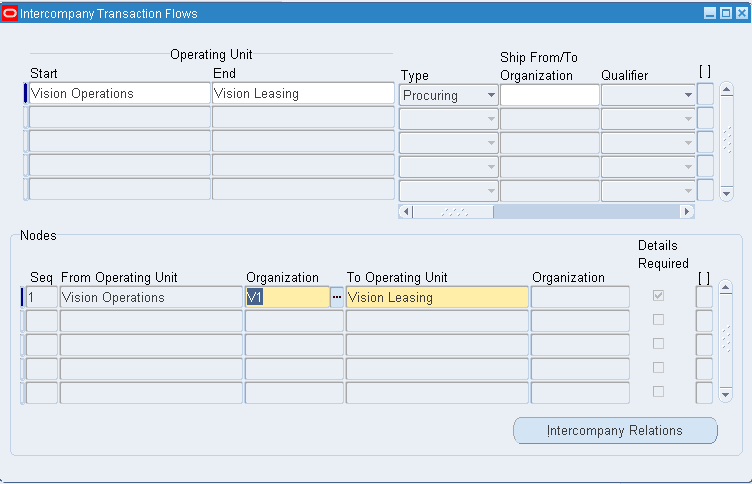Click the End field in the second flow row
The width and height of the screenshot is (752, 484).
pos(303,117)
